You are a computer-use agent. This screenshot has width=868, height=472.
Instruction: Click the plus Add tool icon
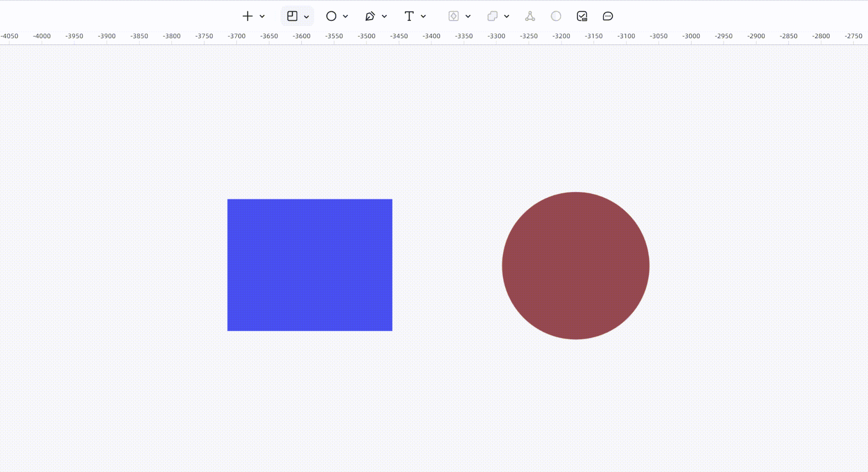click(x=247, y=16)
